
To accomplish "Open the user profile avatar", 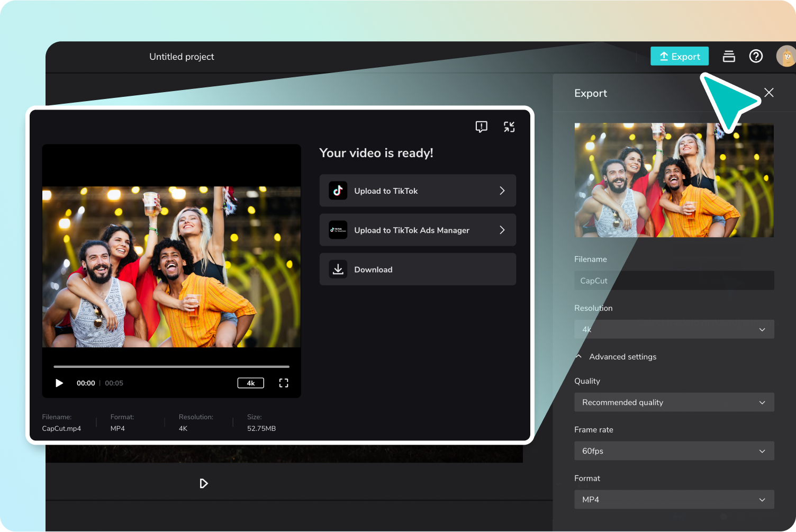I will pyautogui.click(x=786, y=56).
